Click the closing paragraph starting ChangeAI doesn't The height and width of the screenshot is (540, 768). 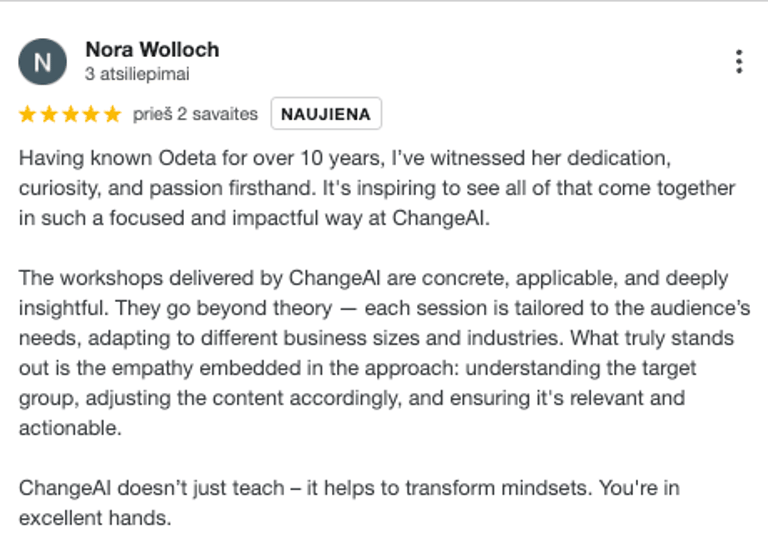pos(349,503)
